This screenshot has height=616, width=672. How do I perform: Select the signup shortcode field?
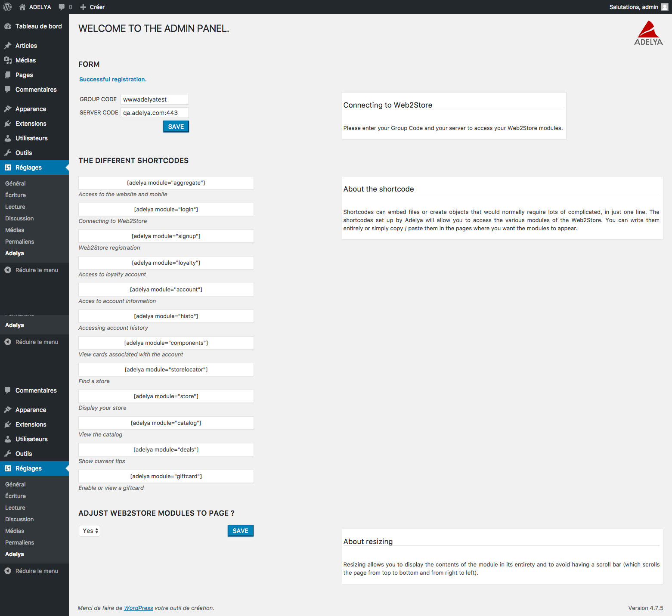pos(166,236)
